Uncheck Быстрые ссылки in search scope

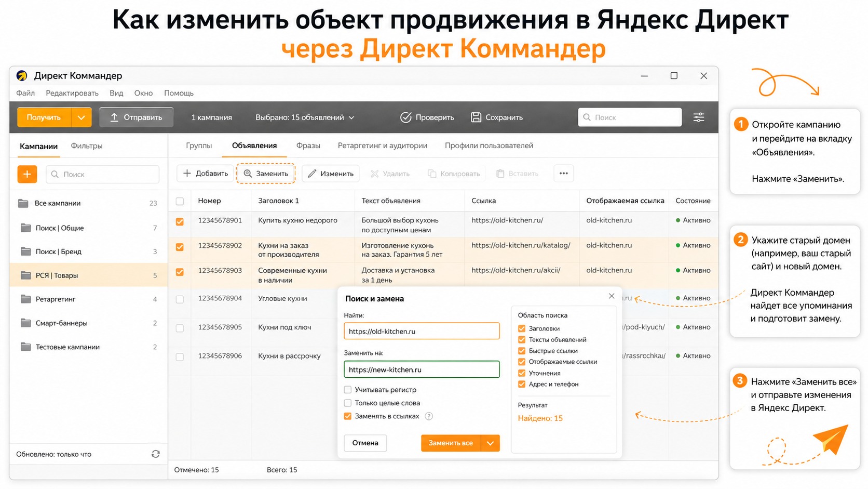522,351
